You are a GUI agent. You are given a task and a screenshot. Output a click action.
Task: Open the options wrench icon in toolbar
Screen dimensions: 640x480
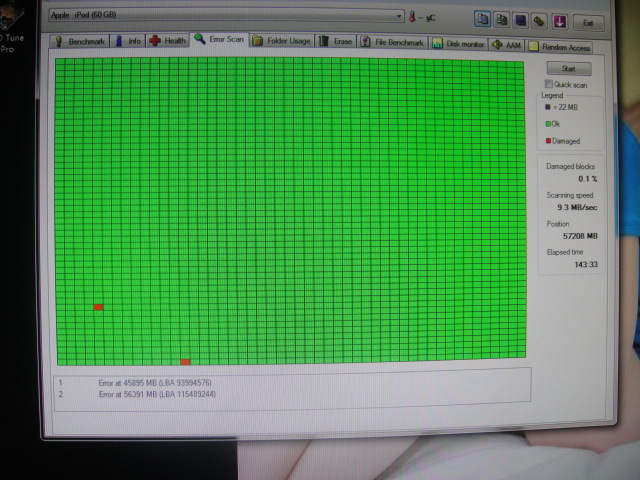[539, 20]
